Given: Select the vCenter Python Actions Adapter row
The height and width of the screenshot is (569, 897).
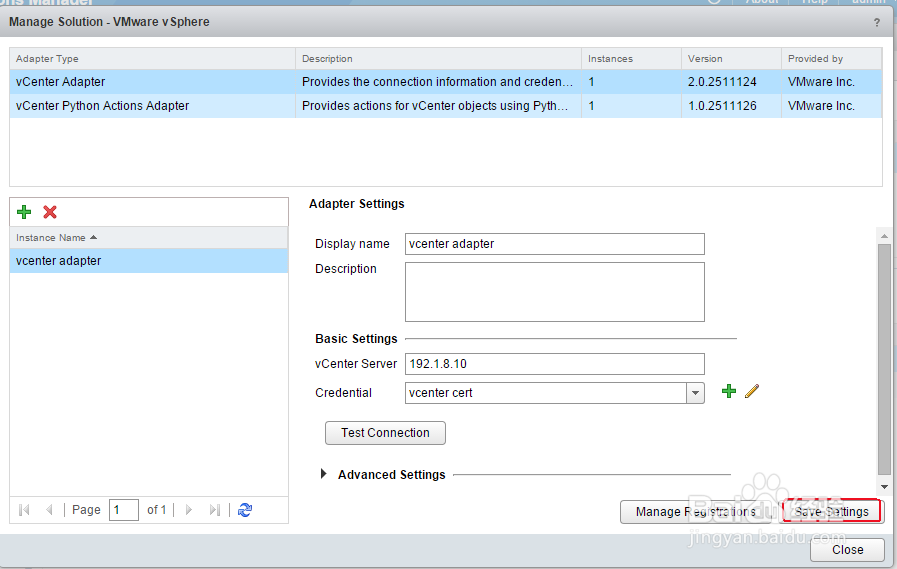Looking at the screenshot, I should [x=446, y=106].
